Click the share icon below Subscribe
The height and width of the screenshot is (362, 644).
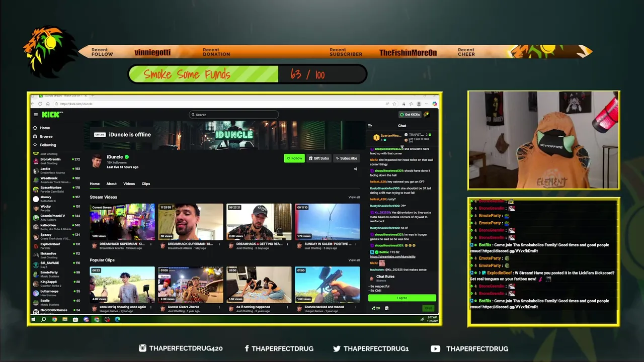coord(355,169)
